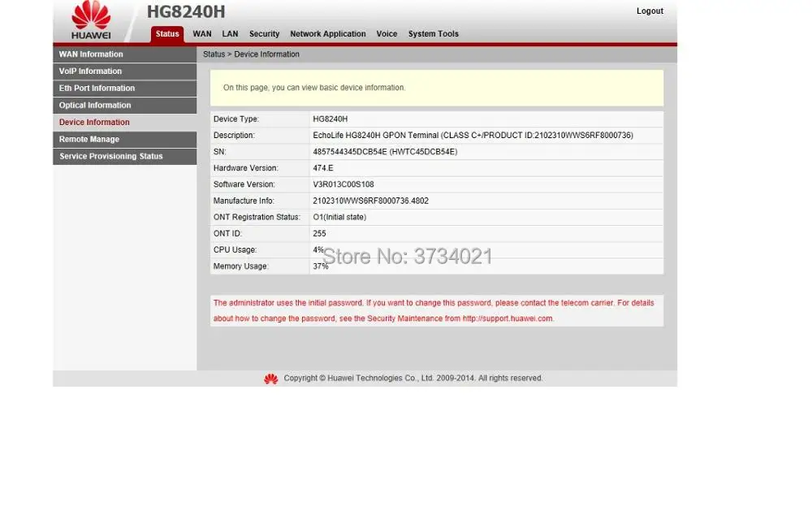Click the Device Type value HG8240H

click(330, 119)
